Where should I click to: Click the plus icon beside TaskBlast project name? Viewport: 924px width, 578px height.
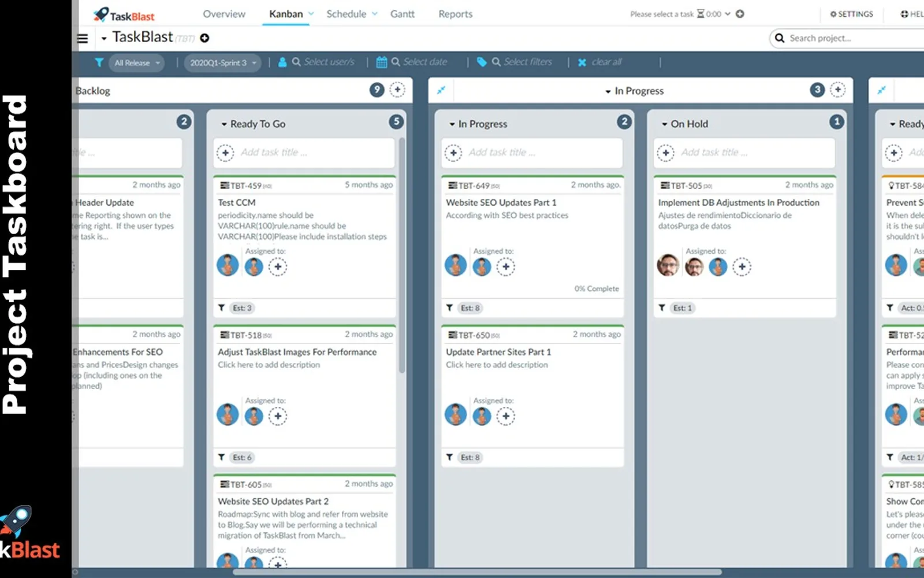tap(204, 38)
